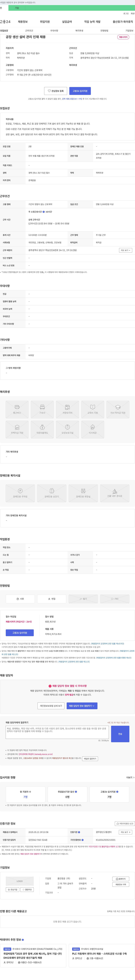Click info icon beside 구인인증번호
The height and width of the screenshot is (980, 135).
83,840
